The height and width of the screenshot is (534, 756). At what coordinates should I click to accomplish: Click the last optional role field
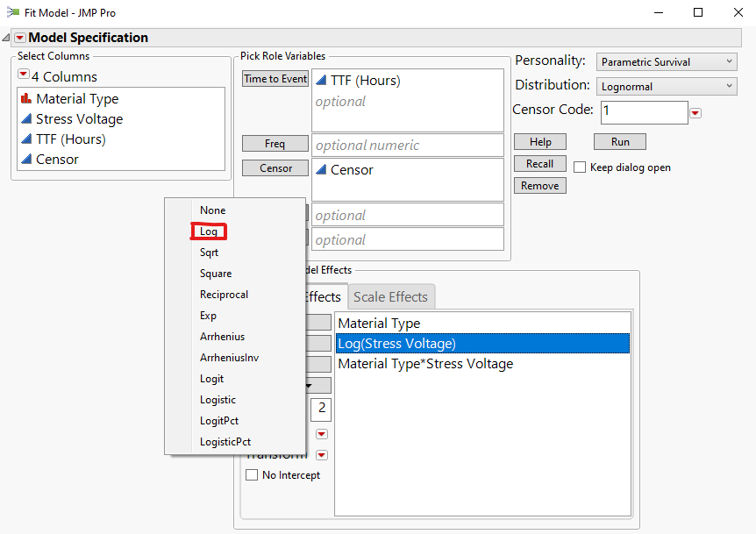[408, 239]
